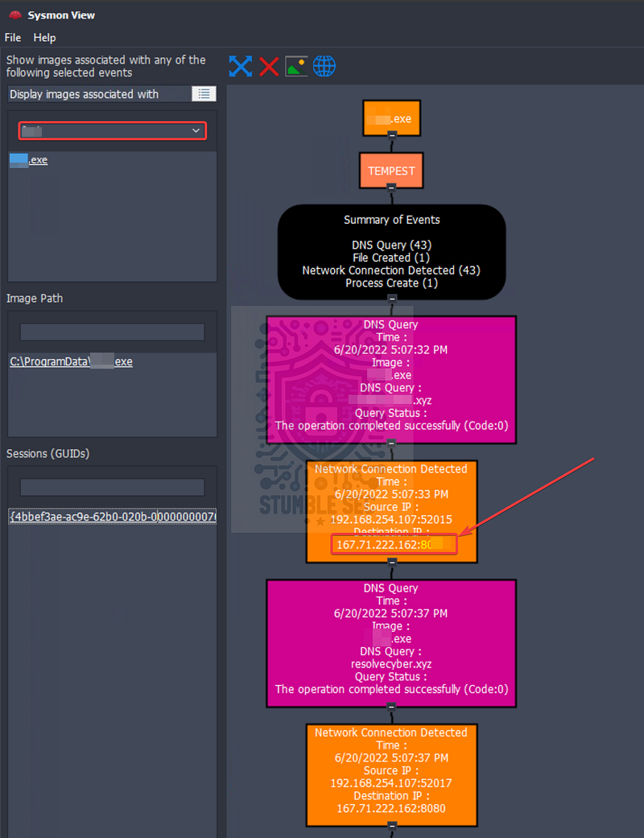Open the Help menu

pos(44,37)
